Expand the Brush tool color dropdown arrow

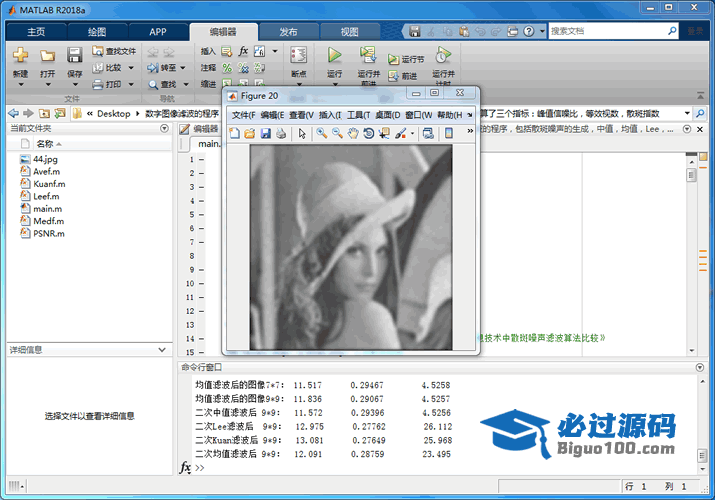pos(410,133)
